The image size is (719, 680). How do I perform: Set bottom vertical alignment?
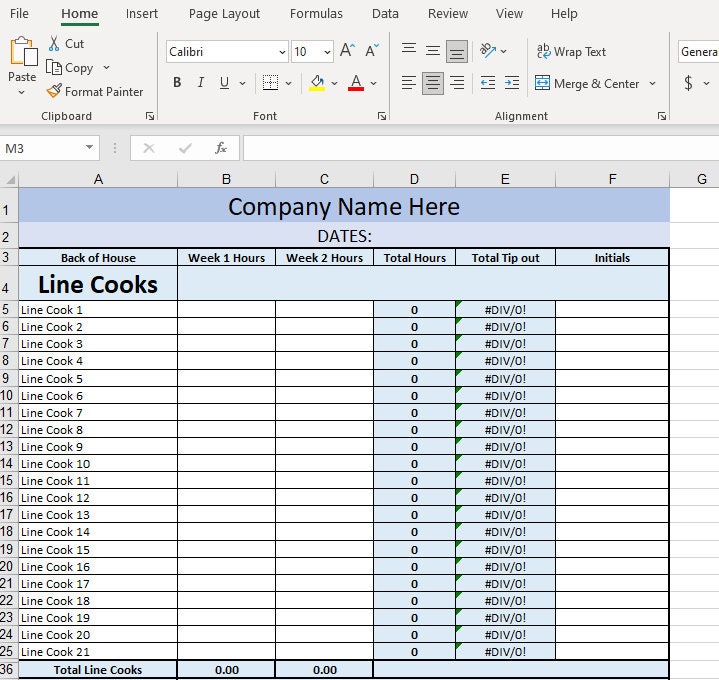point(457,50)
